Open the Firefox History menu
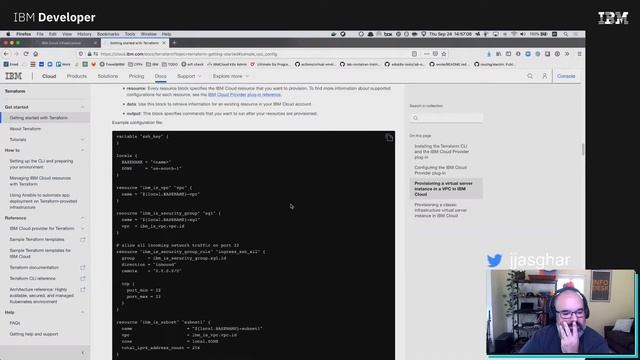The image size is (640, 360). 84,34
